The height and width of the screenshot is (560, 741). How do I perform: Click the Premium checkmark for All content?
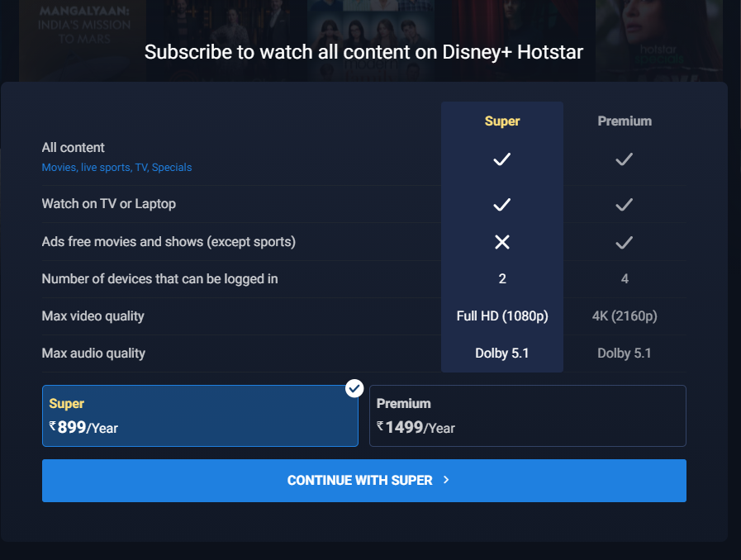click(x=625, y=159)
